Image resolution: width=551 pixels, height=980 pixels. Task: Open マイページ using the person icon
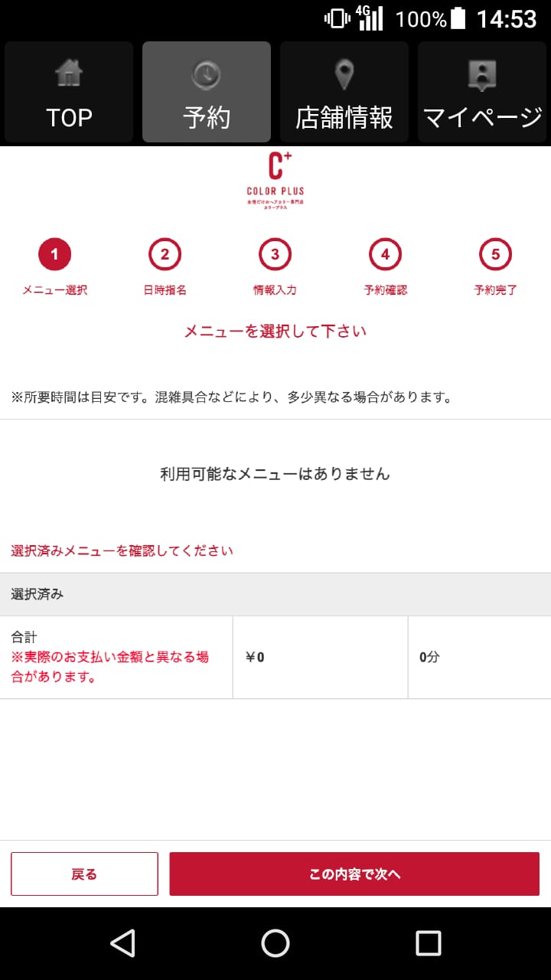click(482, 73)
